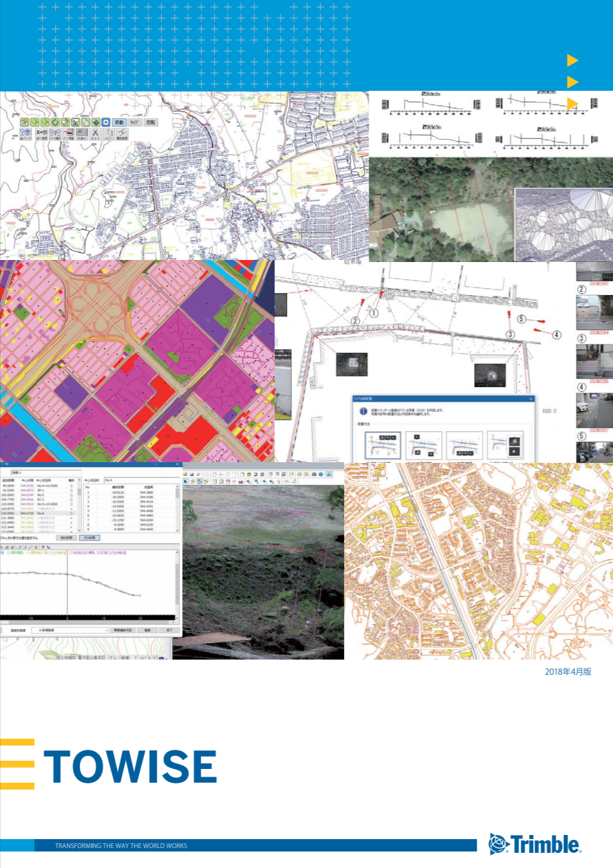Click the 属性変更 attribute change tool
This screenshot has width=613, height=868.
pos(122,134)
